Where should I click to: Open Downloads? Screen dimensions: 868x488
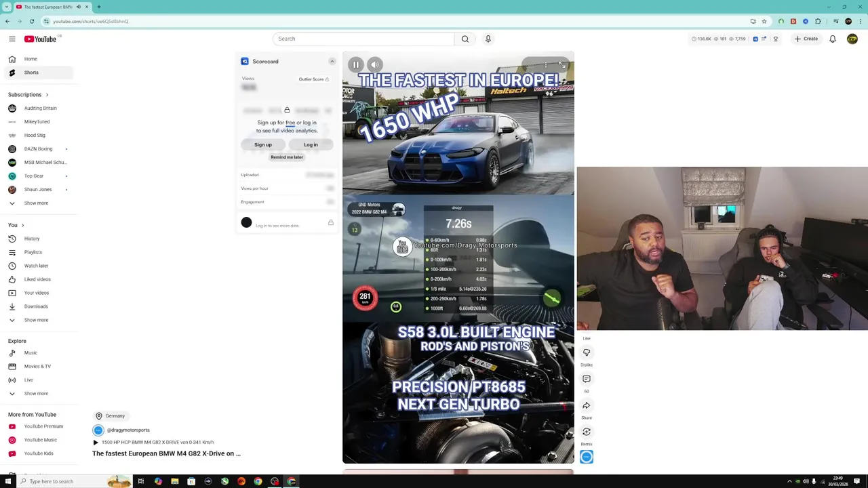38,306
